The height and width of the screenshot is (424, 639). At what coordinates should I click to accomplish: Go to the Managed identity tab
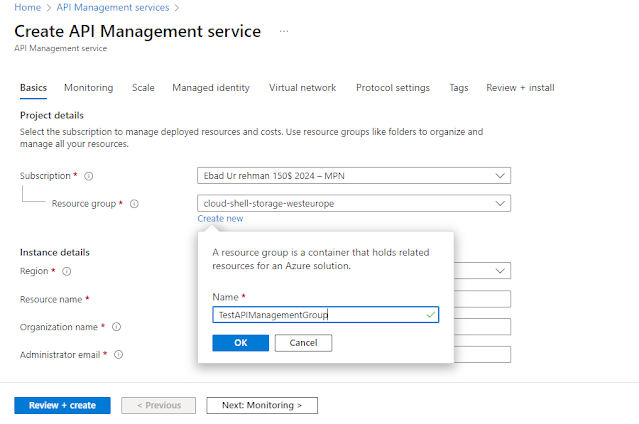(x=211, y=88)
